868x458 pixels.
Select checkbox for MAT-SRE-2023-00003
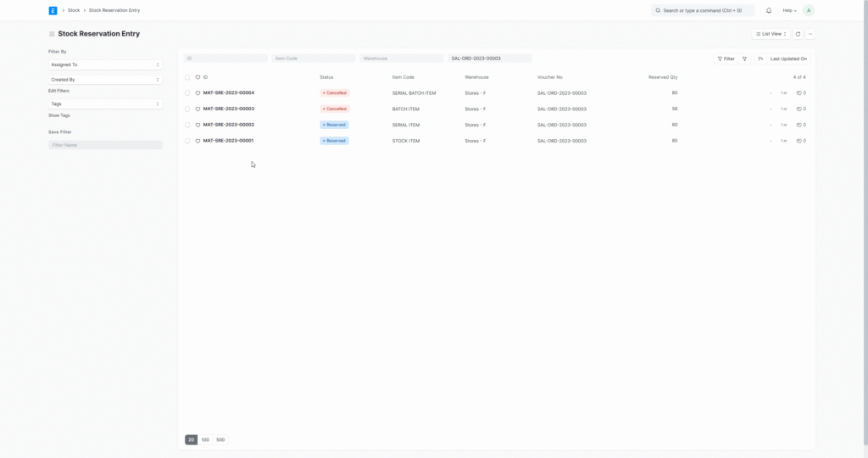point(187,109)
